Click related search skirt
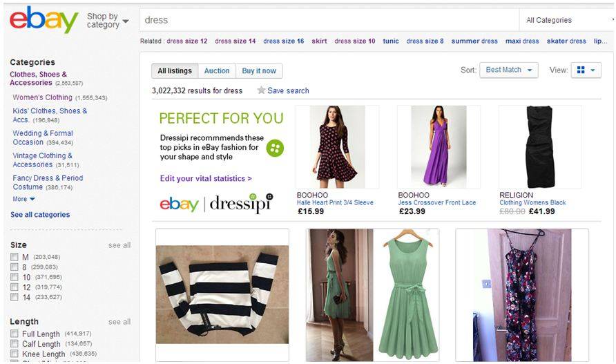Viewport: 616px width, 364px height. point(319,41)
